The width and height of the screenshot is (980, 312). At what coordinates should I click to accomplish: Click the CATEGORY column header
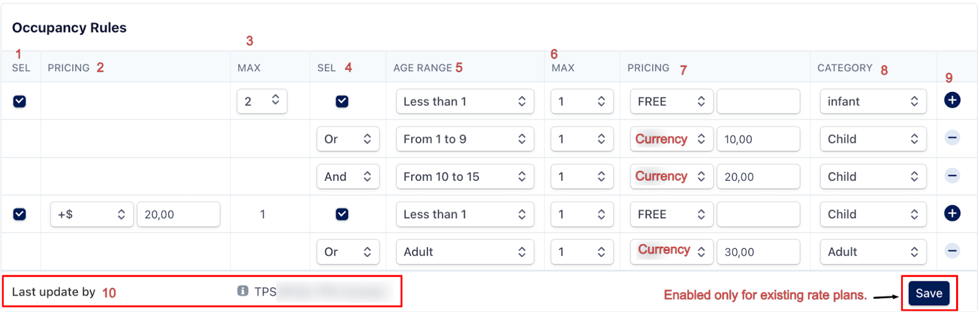844,68
